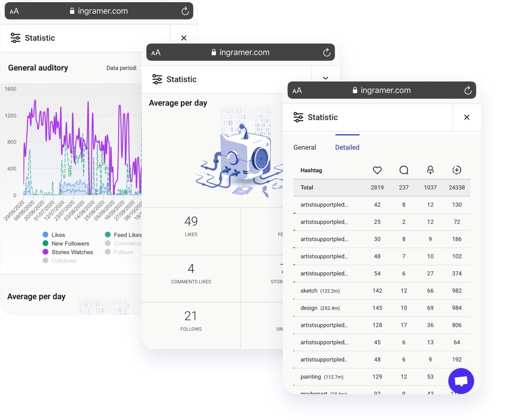Switch to the General tab
This screenshot has height=420, width=512.
pos(305,147)
